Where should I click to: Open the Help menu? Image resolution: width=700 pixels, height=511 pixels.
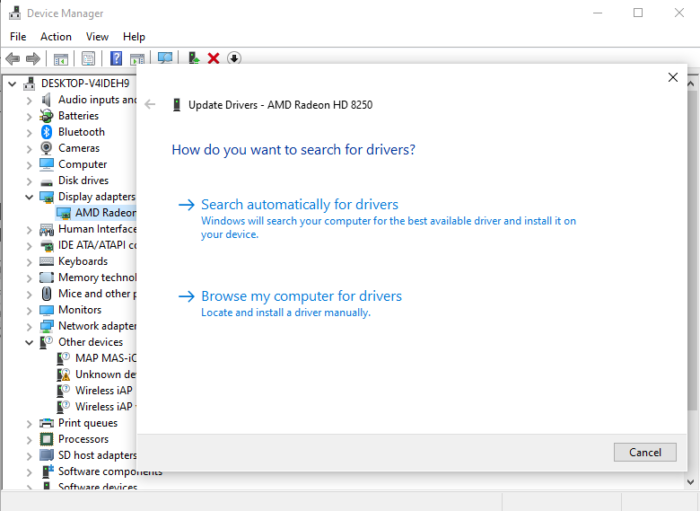click(134, 37)
